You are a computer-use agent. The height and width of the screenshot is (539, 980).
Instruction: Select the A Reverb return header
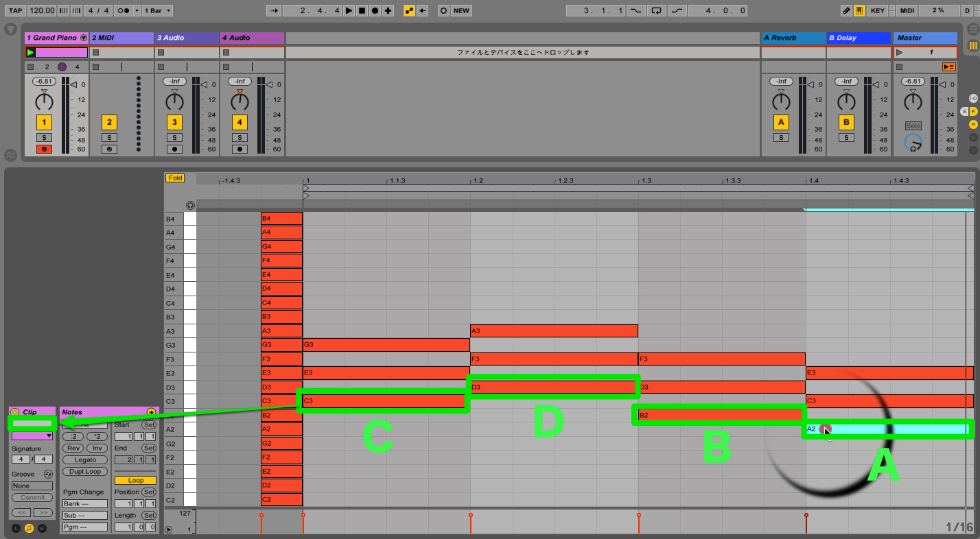(793, 38)
